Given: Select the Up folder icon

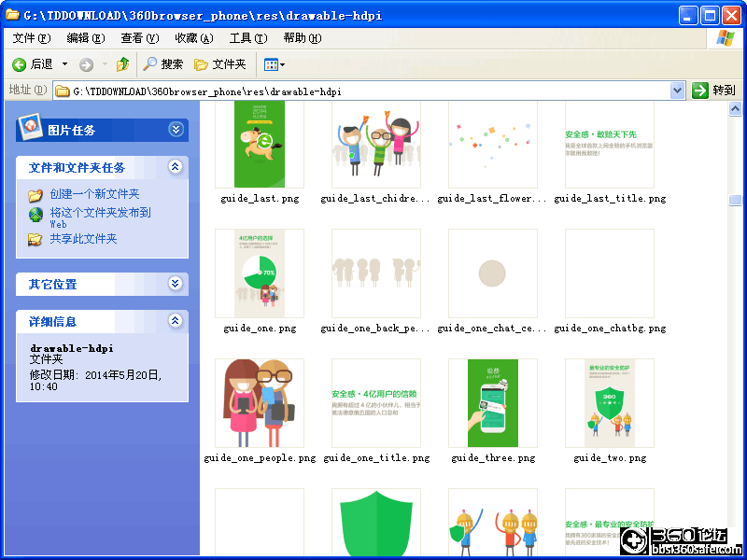Looking at the screenshot, I should [x=122, y=65].
